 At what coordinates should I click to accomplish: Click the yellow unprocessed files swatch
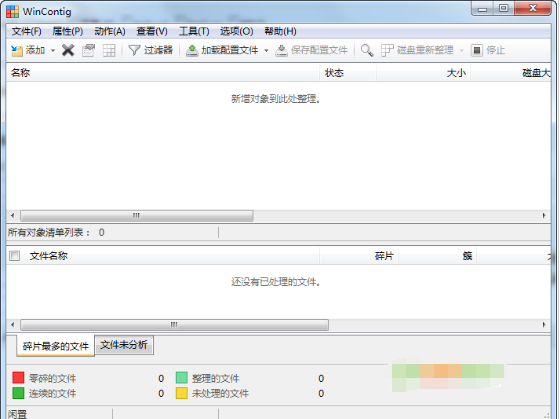click(182, 393)
